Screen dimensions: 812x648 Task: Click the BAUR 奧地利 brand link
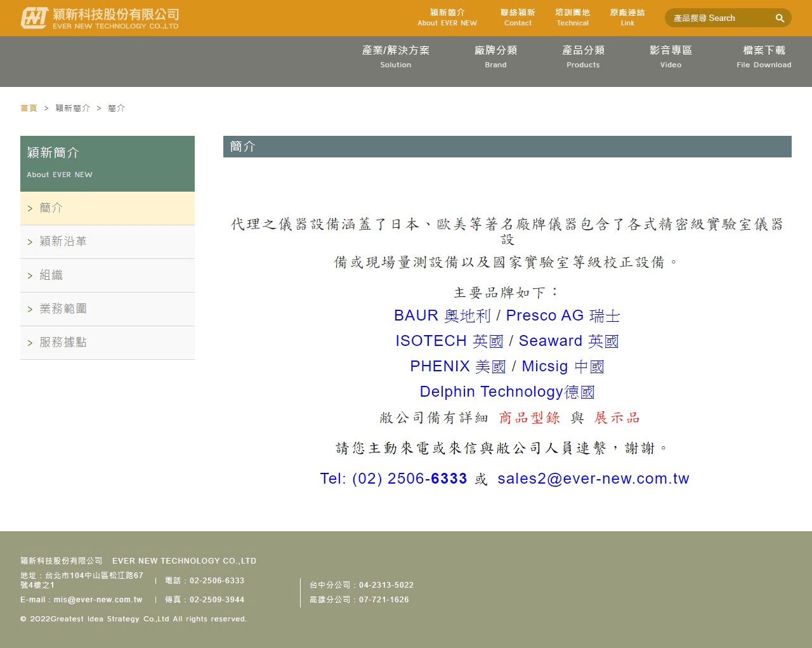pyautogui.click(x=442, y=315)
